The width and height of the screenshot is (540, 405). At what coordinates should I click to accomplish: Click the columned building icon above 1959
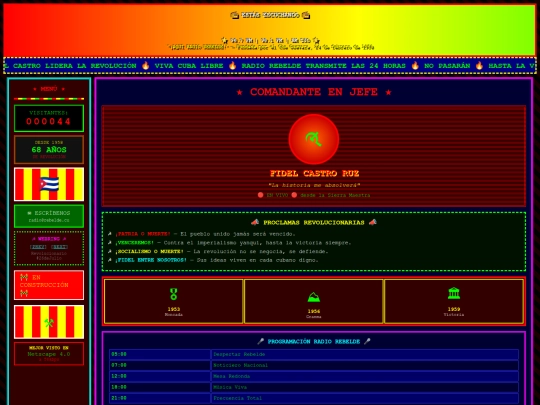coord(454,293)
